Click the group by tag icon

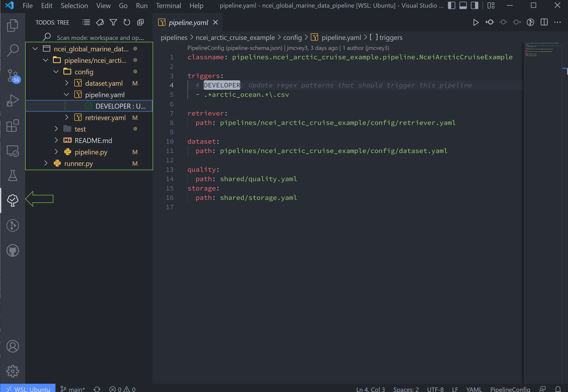tap(100, 22)
